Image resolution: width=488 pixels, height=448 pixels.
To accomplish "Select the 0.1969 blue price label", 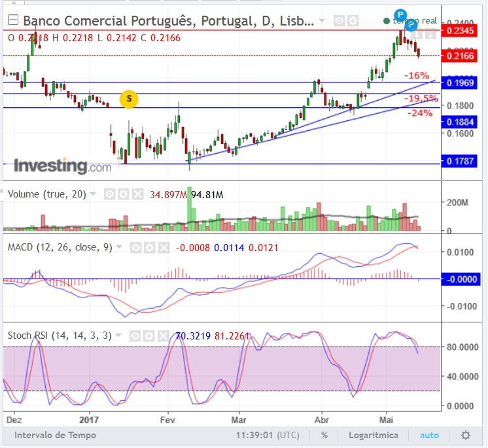I will coord(459,83).
